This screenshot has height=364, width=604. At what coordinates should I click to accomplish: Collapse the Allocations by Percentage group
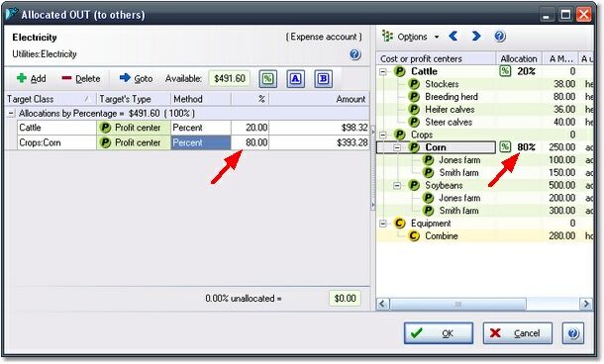pos(11,114)
